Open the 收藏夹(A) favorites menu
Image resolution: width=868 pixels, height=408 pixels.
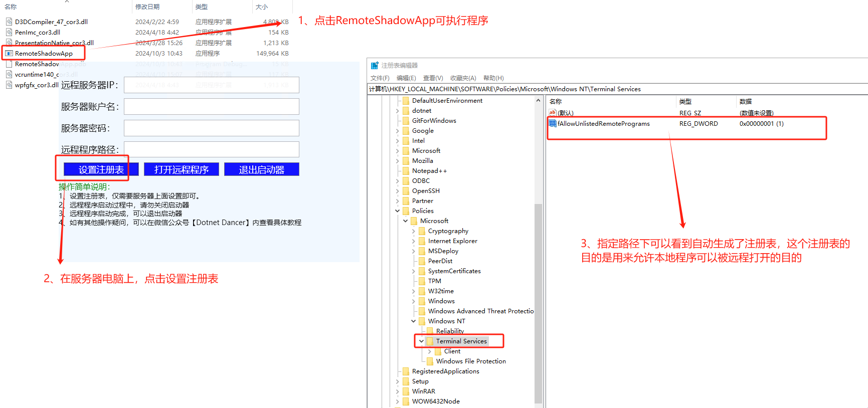(463, 78)
